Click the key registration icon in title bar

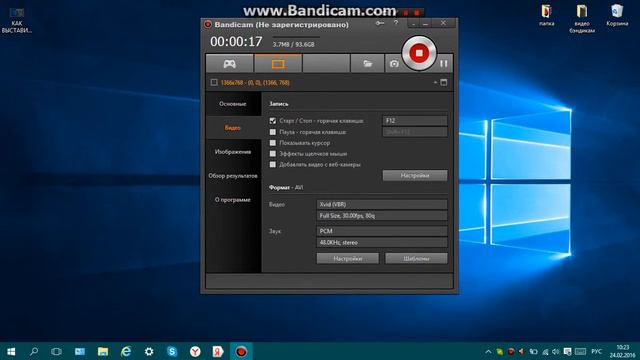tap(380, 23)
